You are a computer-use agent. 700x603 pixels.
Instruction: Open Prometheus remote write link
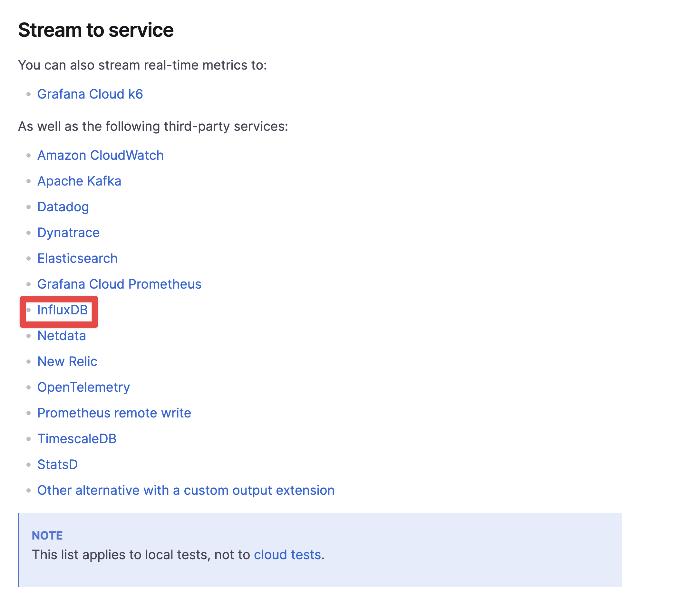tap(114, 413)
